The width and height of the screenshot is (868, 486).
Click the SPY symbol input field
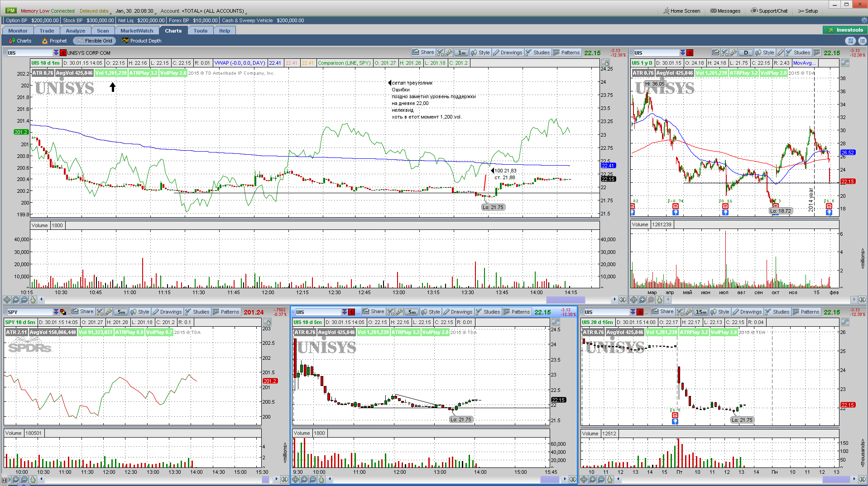click(29, 312)
